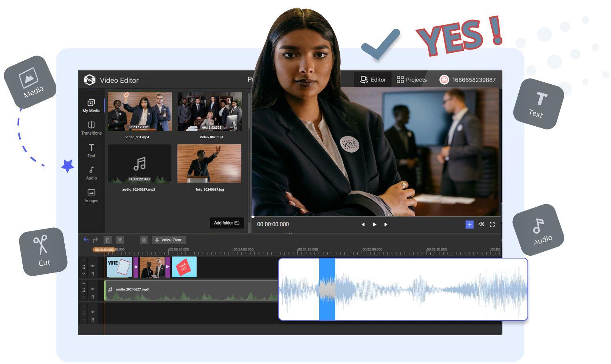Open the Transitions panel in sidebar

pyautogui.click(x=92, y=128)
